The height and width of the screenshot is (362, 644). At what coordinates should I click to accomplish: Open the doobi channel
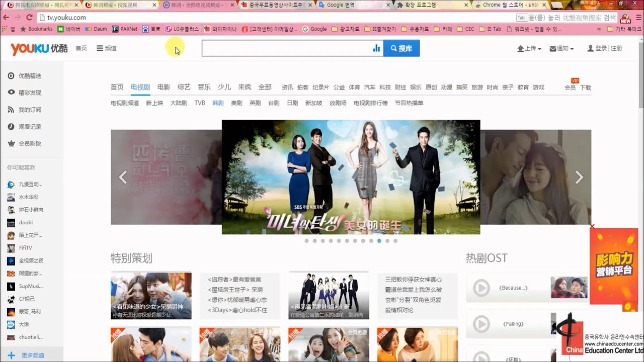(x=25, y=222)
